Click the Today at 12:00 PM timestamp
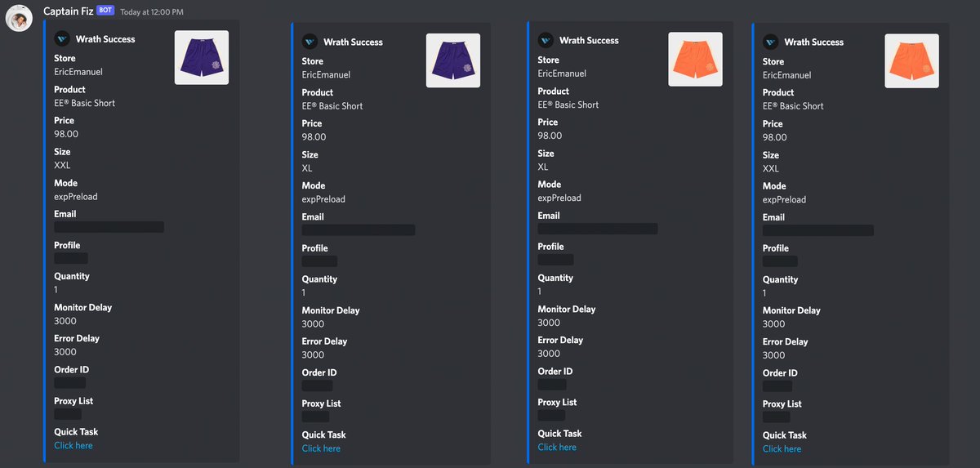 (152, 12)
